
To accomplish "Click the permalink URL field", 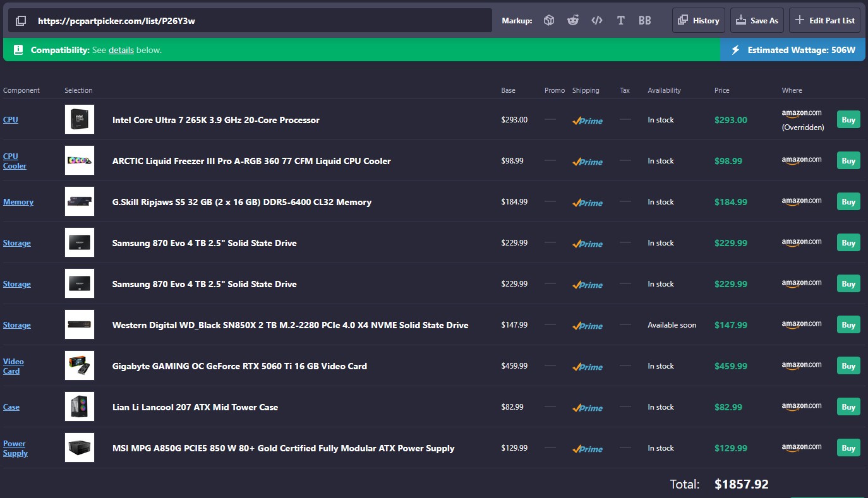I will coord(250,20).
